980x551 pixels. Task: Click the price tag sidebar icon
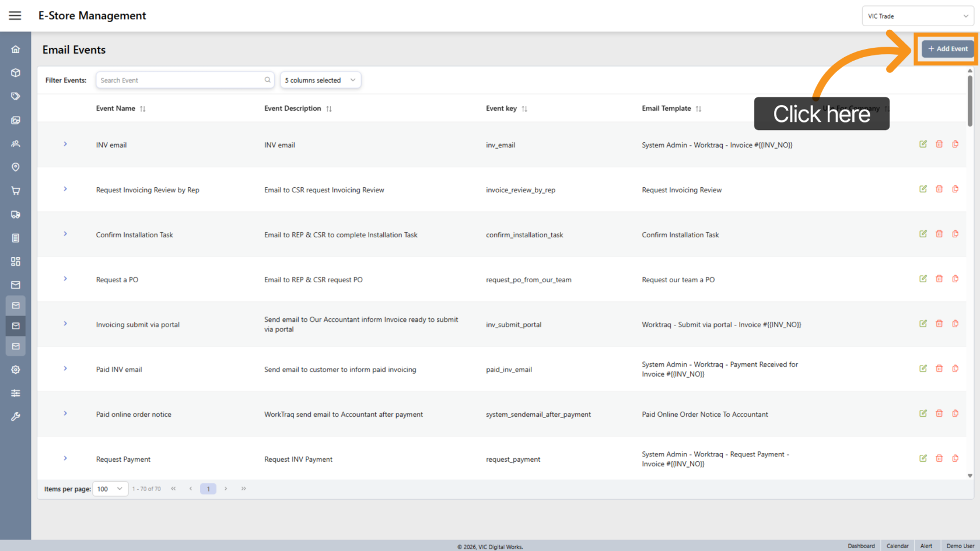click(x=16, y=96)
